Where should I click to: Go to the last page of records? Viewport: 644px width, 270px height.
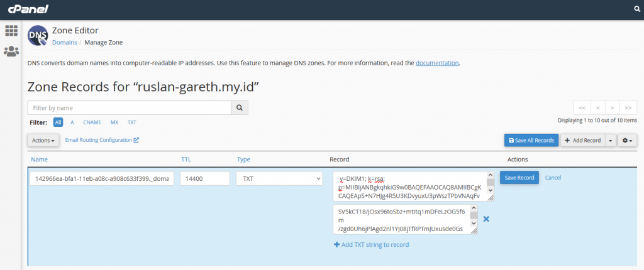click(x=628, y=107)
